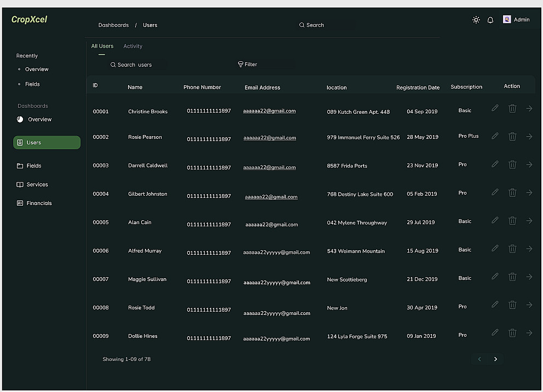Click the CropXcel logo
This screenshot has width=543, height=392.
29,19
